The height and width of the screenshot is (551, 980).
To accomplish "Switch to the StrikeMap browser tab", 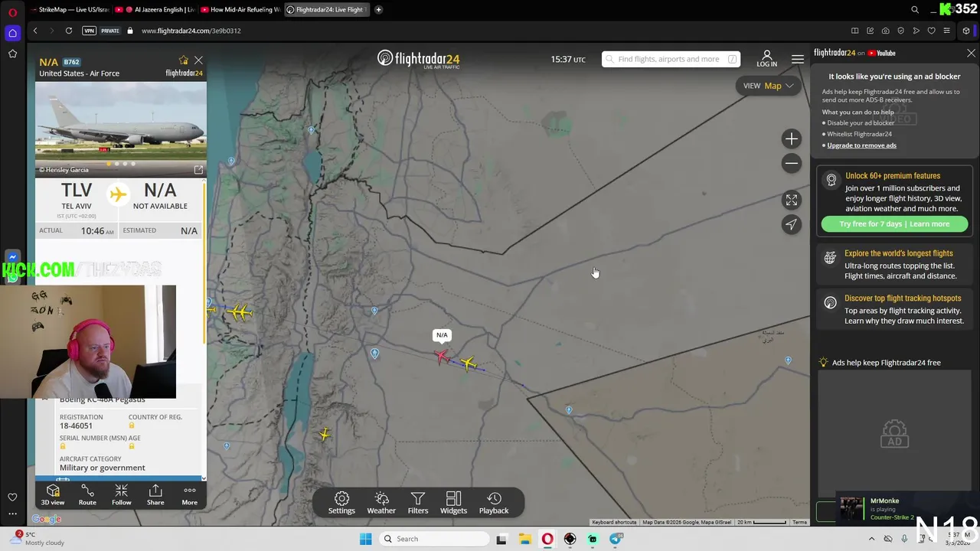I will click(70, 10).
